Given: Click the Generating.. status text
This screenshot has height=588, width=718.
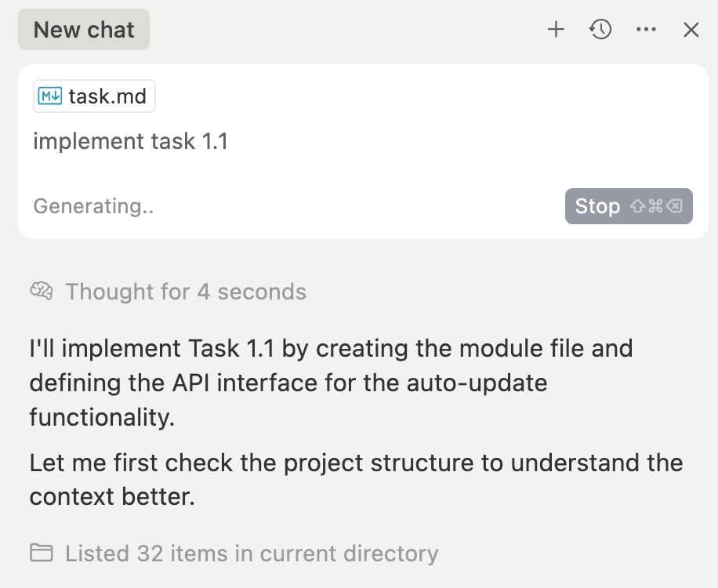Looking at the screenshot, I should pos(93,206).
